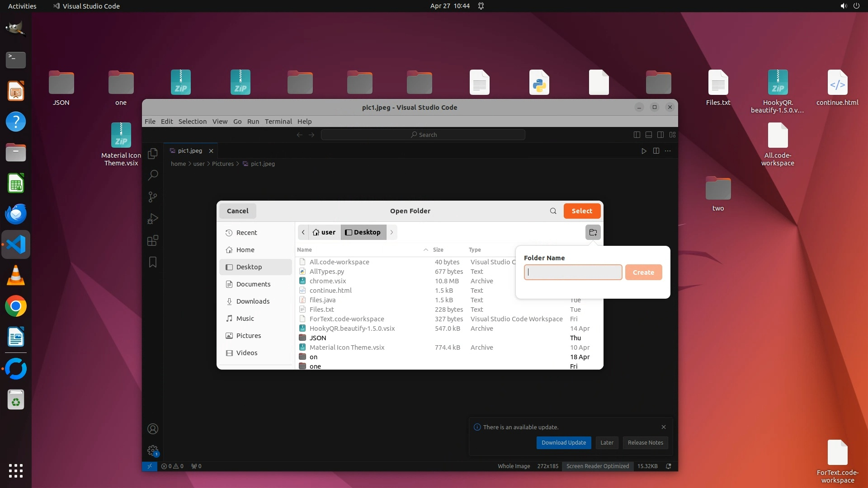Open the Search view in the activity bar
The width and height of the screenshot is (868, 488).
[x=153, y=175]
